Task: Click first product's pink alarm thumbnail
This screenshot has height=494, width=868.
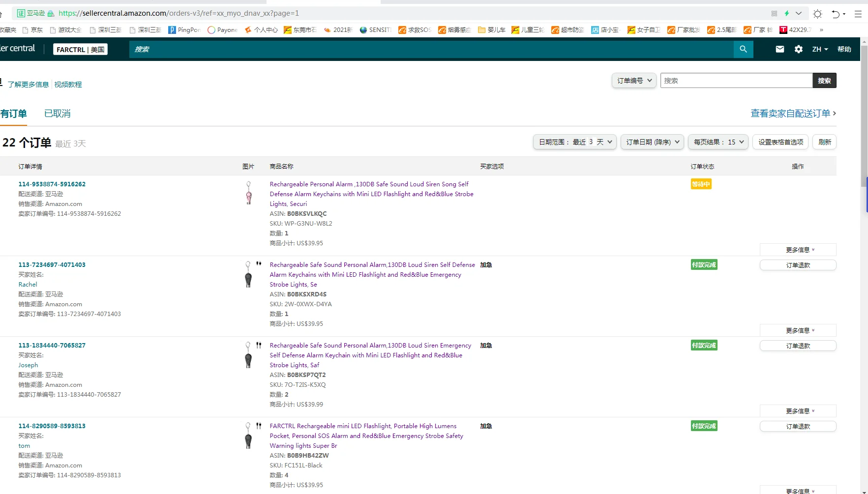Action: (x=249, y=193)
